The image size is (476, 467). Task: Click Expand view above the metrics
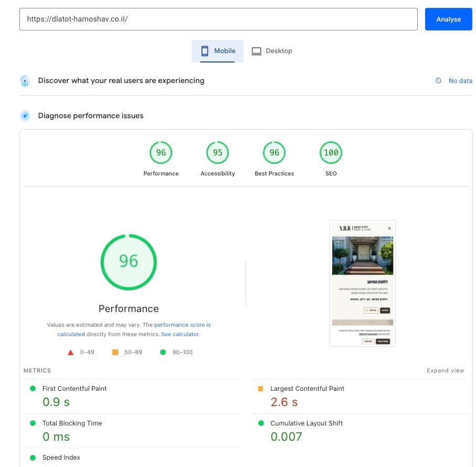(445, 370)
